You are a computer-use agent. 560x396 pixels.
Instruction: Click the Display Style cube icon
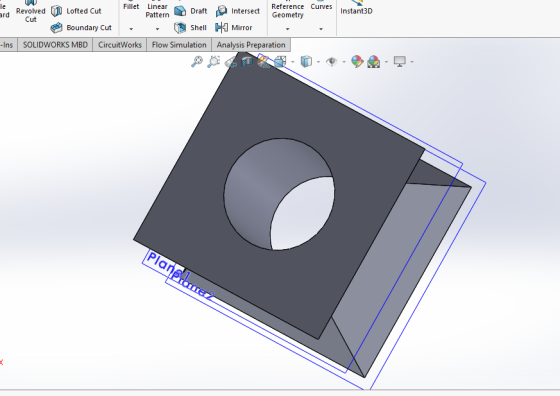point(306,61)
